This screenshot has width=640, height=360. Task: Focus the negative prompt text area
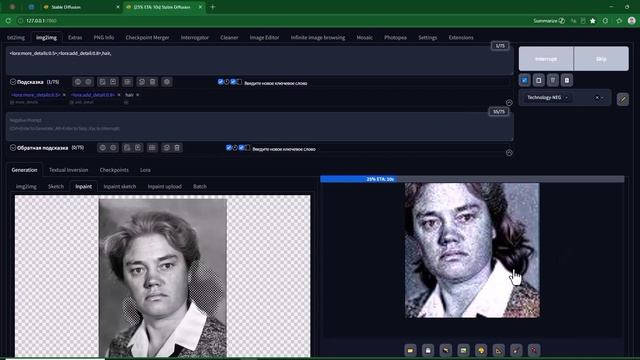[x=260, y=127]
